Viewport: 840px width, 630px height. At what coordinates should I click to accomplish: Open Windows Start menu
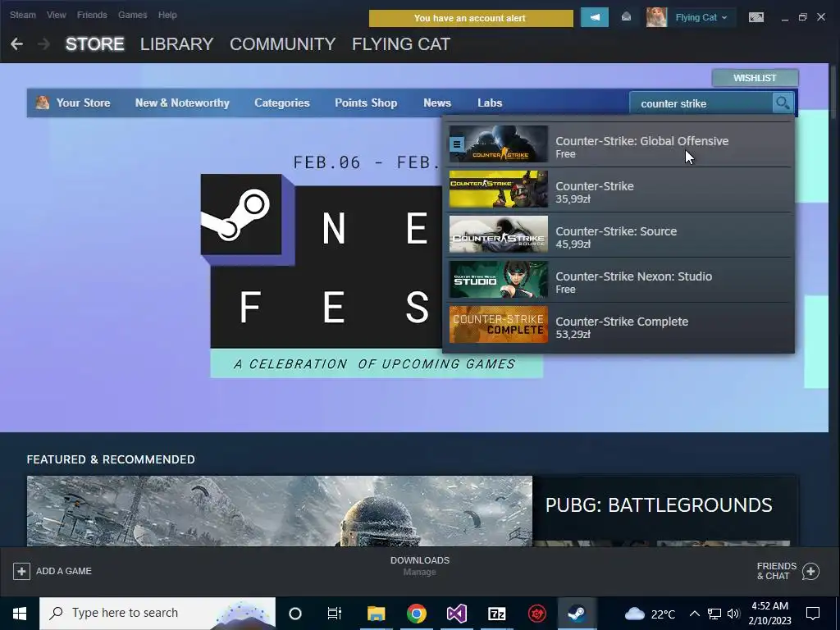coord(20,614)
